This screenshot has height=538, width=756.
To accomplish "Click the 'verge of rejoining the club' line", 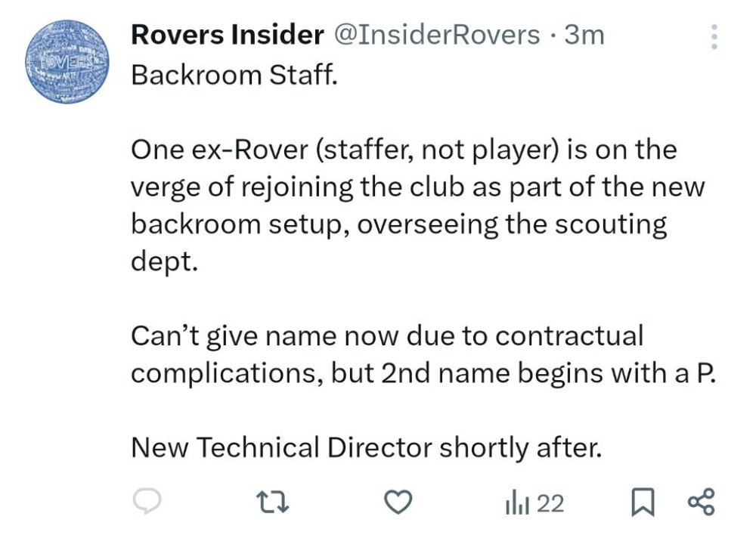I will (417, 187).
